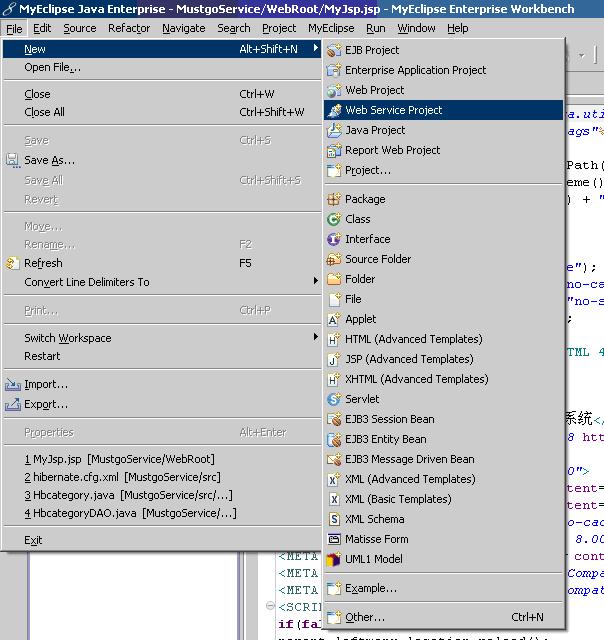Screen dimensions: 604x640
Task: Click the JSP (Advanced Templates) icon
Action: pos(334,359)
